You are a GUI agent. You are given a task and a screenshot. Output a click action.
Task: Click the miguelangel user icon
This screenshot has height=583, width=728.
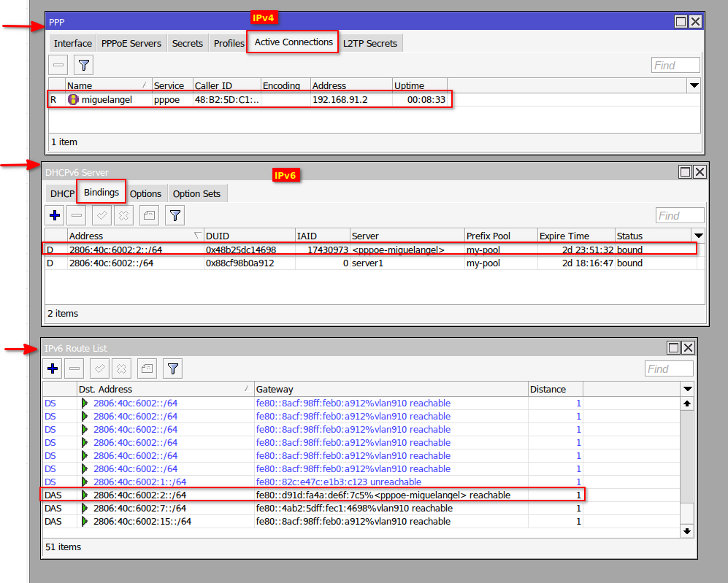(x=73, y=99)
